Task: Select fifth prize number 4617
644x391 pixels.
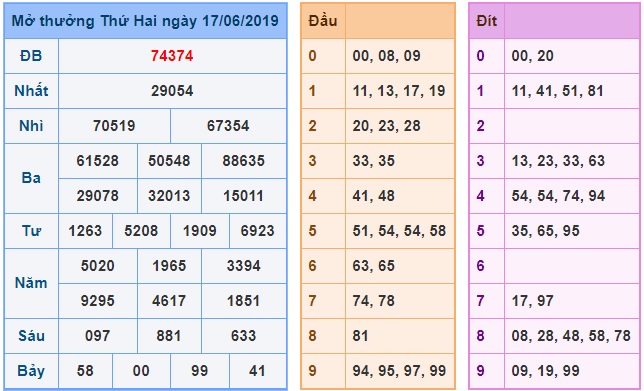Action: [x=169, y=301]
